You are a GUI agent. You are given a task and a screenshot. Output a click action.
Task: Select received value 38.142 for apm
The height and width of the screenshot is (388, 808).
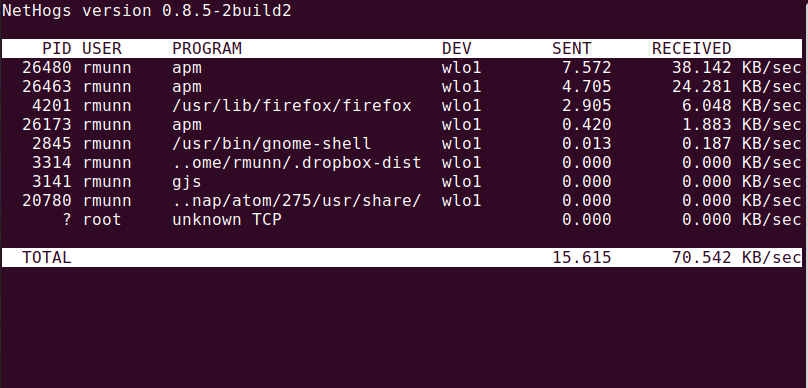point(702,68)
